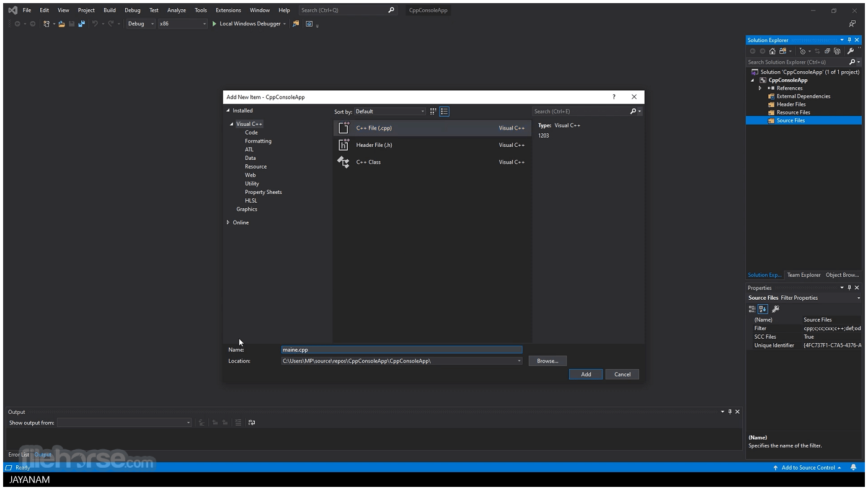Select the Utility category in tree
The width and height of the screenshot is (868, 490).
click(252, 183)
